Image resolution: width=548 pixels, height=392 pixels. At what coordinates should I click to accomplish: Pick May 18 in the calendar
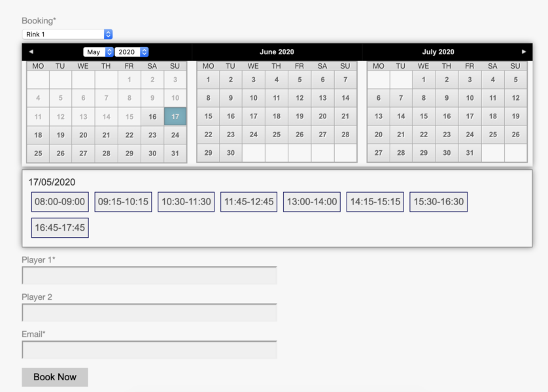(x=38, y=135)
